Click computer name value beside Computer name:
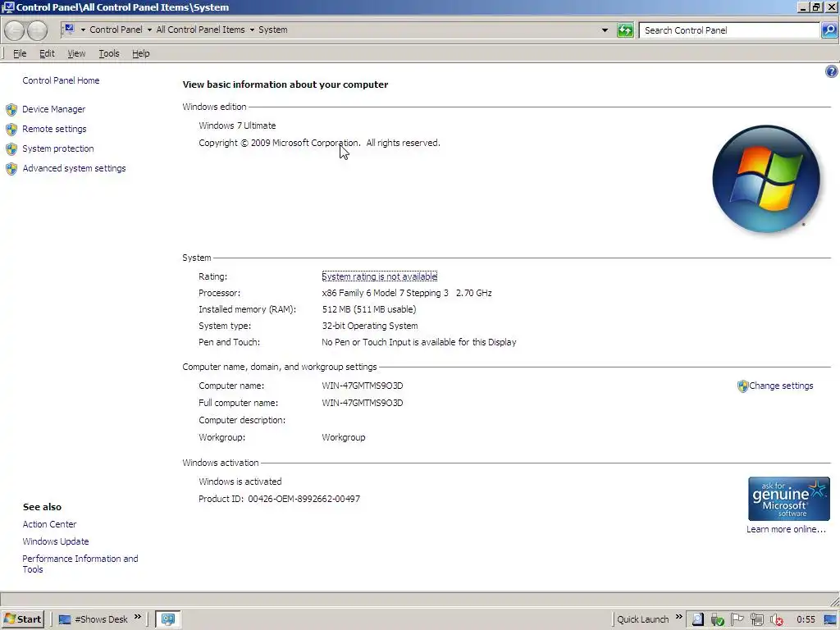 362,386
